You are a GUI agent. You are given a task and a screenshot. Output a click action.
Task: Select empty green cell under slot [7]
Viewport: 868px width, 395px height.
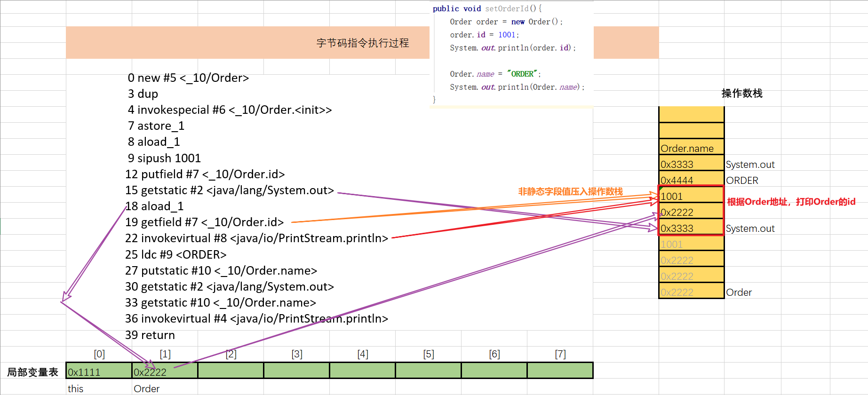coord(560,371)
